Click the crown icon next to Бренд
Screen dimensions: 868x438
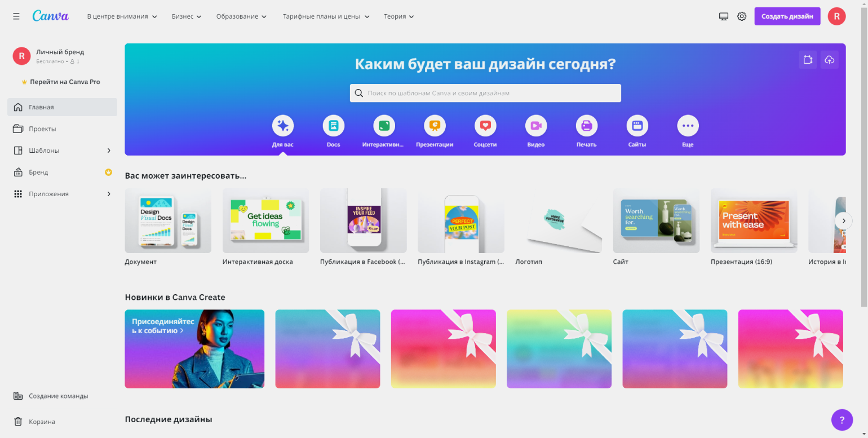pos(109,172)
